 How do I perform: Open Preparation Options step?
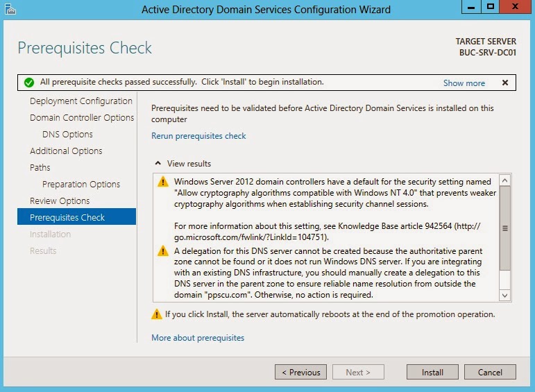[81, 185]
